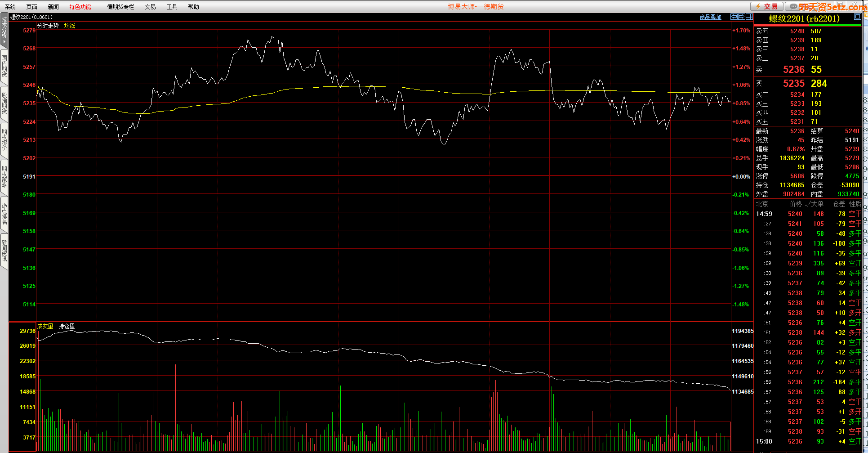Click the 0.00% percent axis label
Screen dimensions: 868x453
(742, 176)
